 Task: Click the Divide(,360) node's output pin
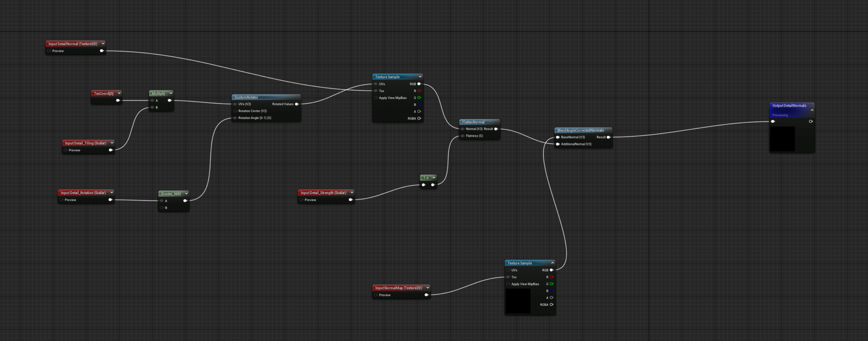(x=185, y=200)
